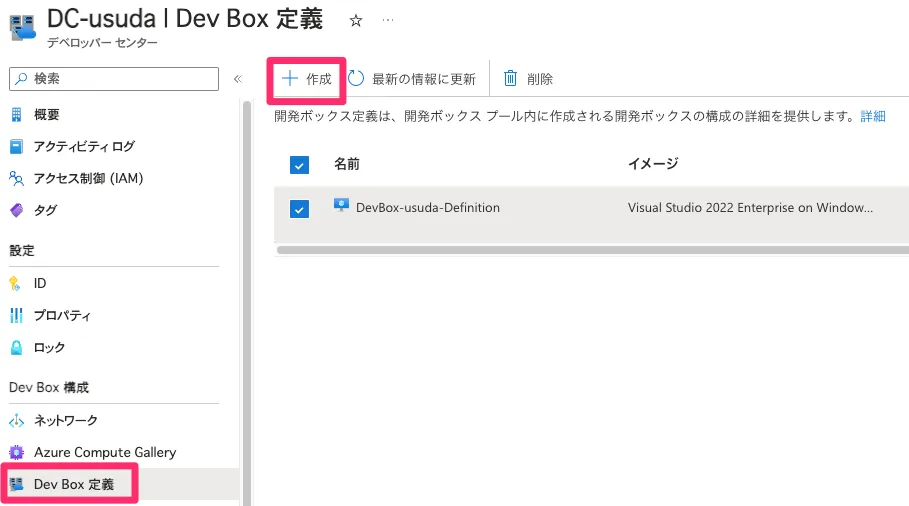909x506 pixels.
Task: Click the 削除 (Delete) button
Action: [528, 79]
